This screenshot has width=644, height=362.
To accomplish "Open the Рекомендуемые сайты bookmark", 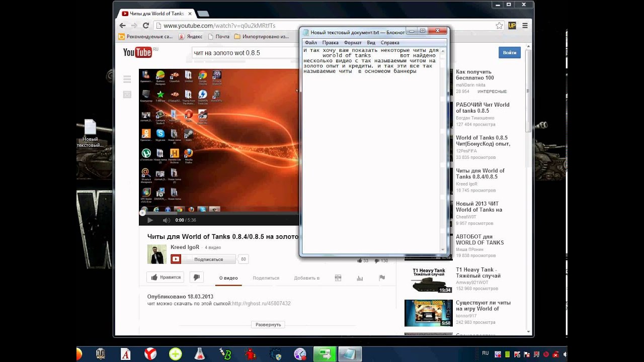I will (145, 37).
